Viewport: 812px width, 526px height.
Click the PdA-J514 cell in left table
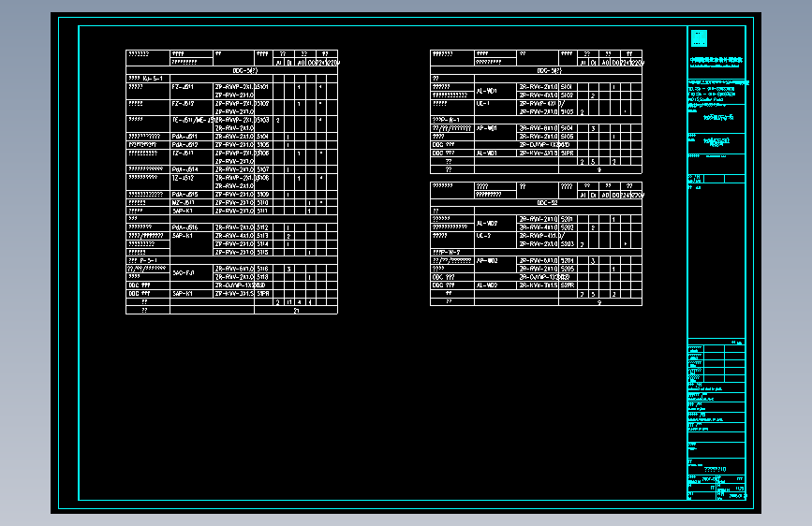point(192,169)
